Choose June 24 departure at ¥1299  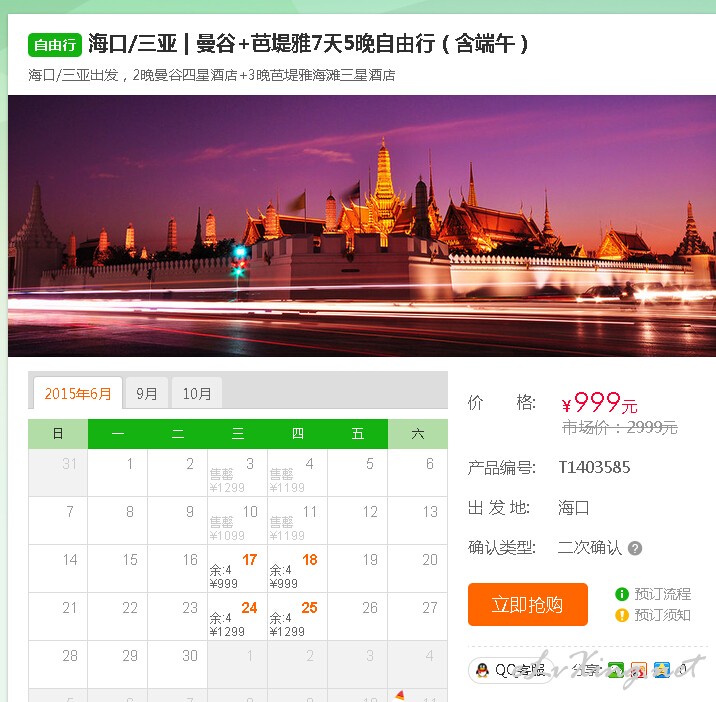click(237, 617)
